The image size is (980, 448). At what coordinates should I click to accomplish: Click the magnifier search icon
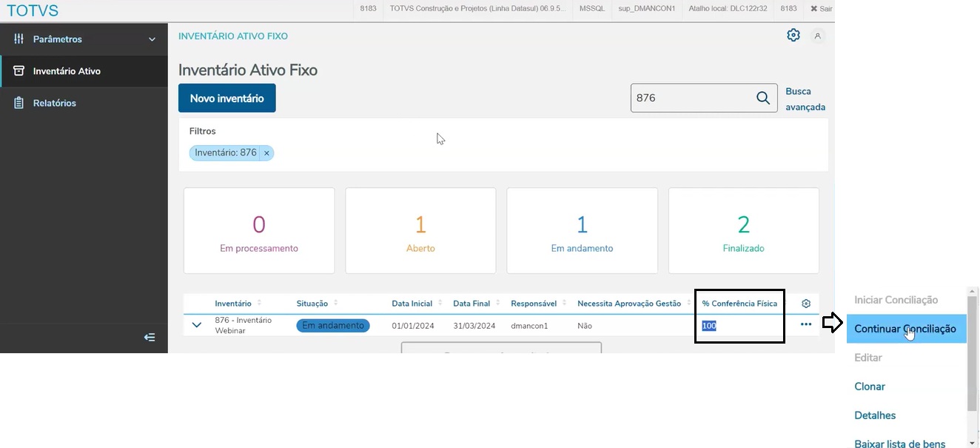763,98
